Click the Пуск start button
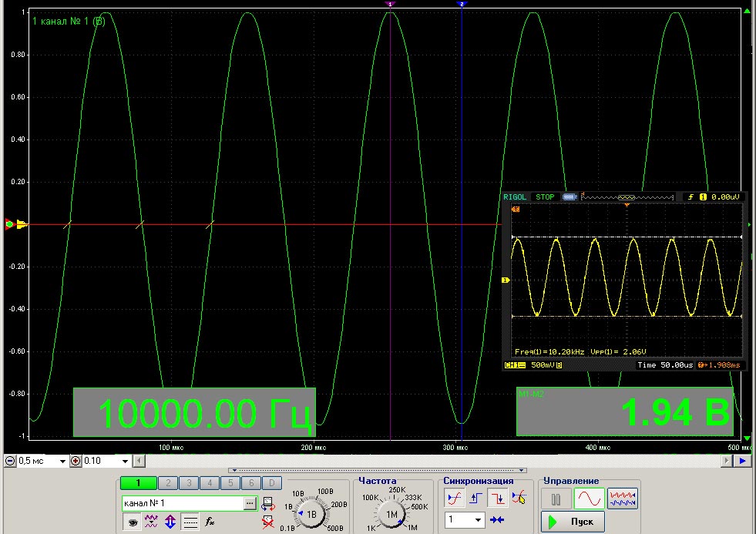Image resolution: width=756 pixels, height=534 pixels. coord(573,522)
